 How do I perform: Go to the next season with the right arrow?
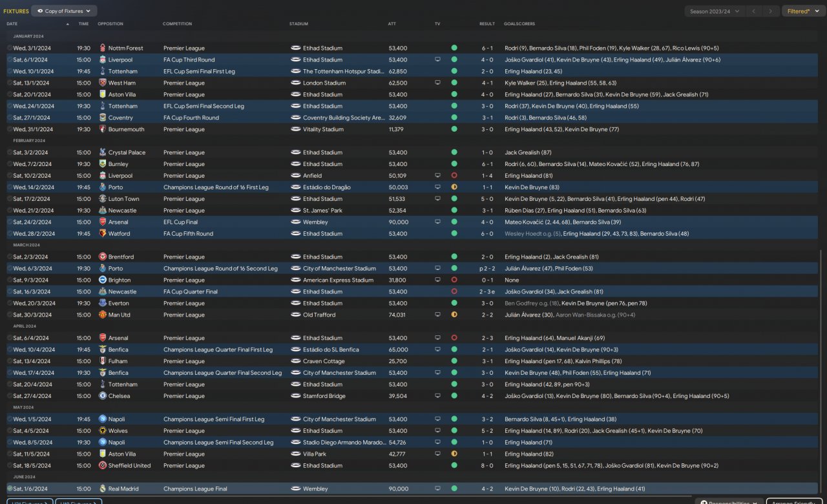click(770, 11)
